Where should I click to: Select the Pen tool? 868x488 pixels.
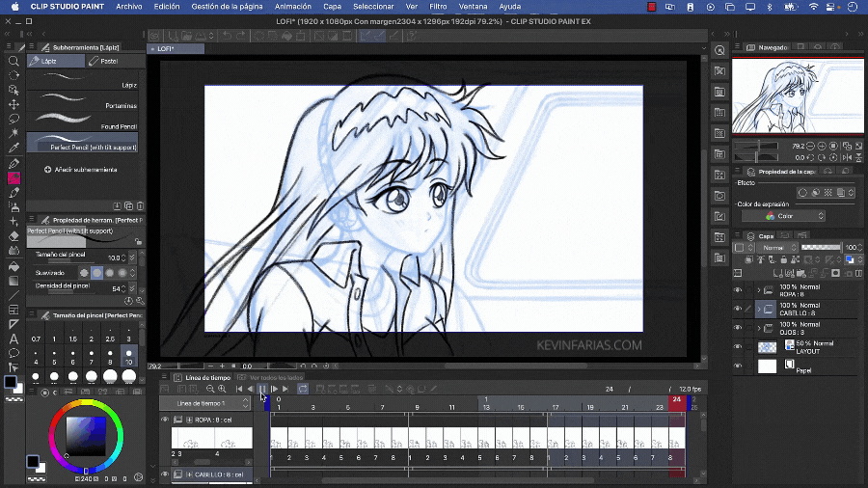14,164
